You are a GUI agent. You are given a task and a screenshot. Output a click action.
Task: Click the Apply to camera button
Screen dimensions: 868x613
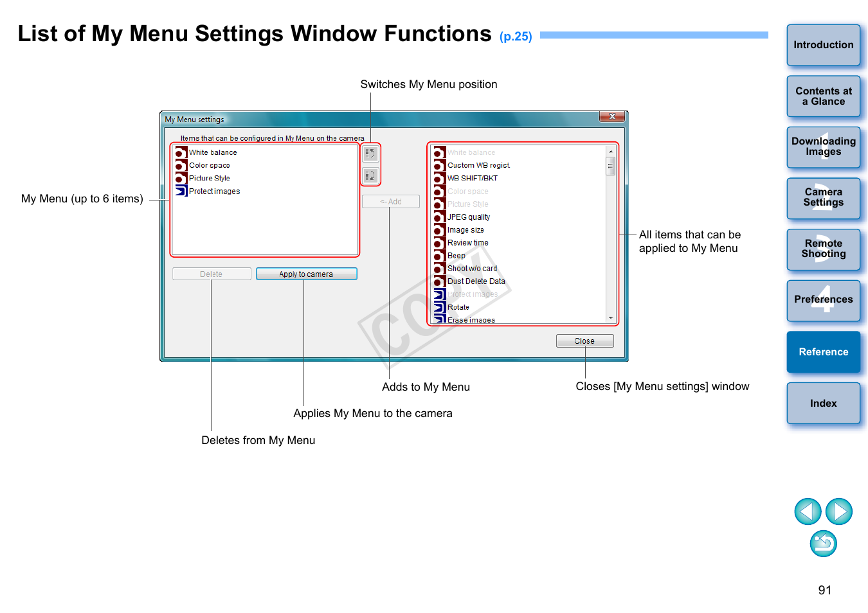click(306, 274)
